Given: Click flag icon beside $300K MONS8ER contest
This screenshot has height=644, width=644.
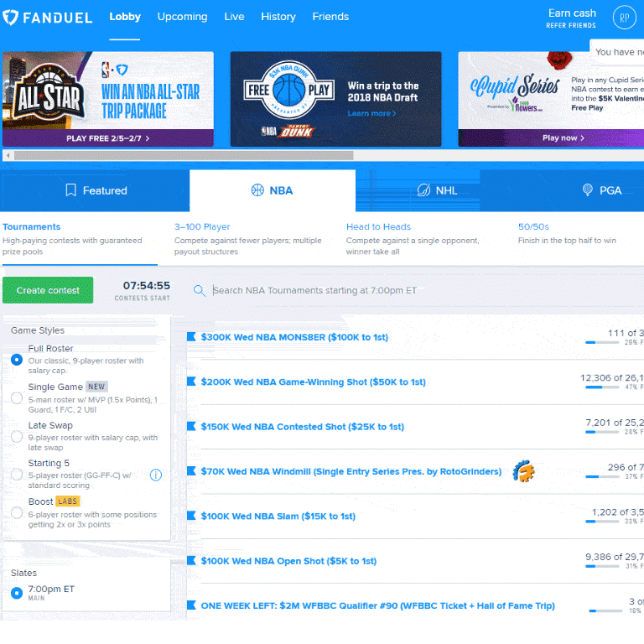Looking at the screenshot, I should click(x=191, y=337).
